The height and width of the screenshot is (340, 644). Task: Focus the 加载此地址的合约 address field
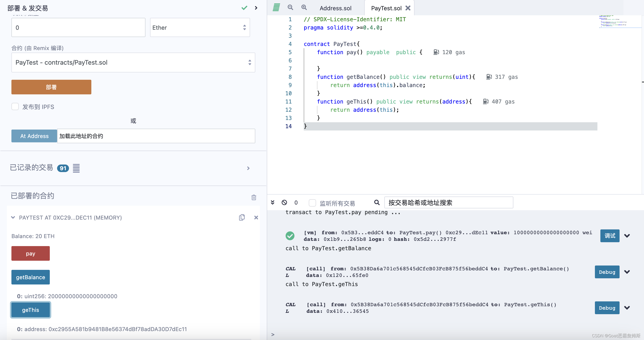[x=156, y=136]
